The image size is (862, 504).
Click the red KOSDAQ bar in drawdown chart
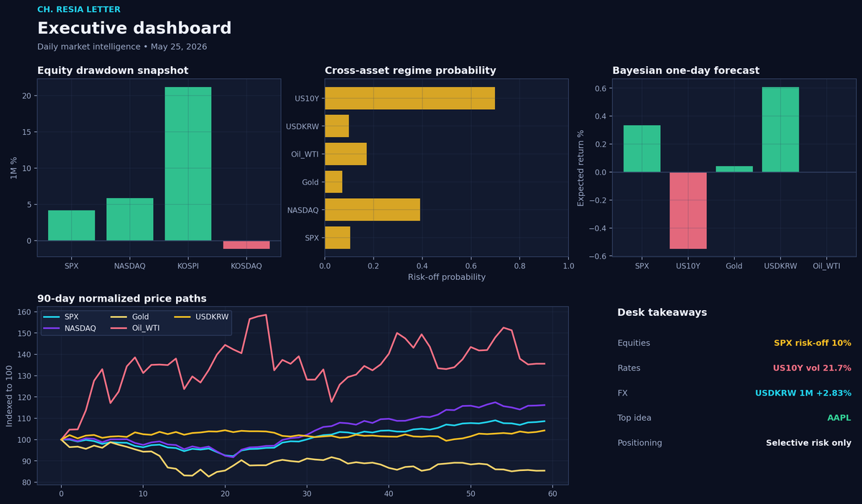coord(246,245)
